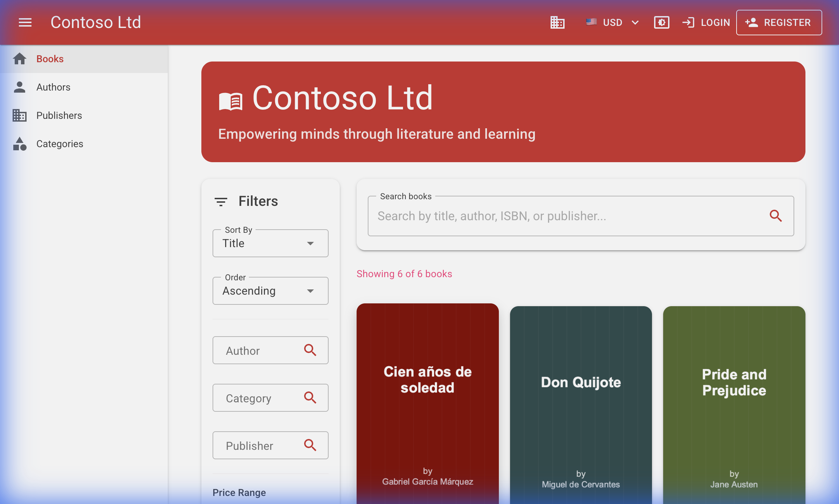Open Categories from the sidebar
Viewport: 839px width, 504px height.
[x=84, y=144]
